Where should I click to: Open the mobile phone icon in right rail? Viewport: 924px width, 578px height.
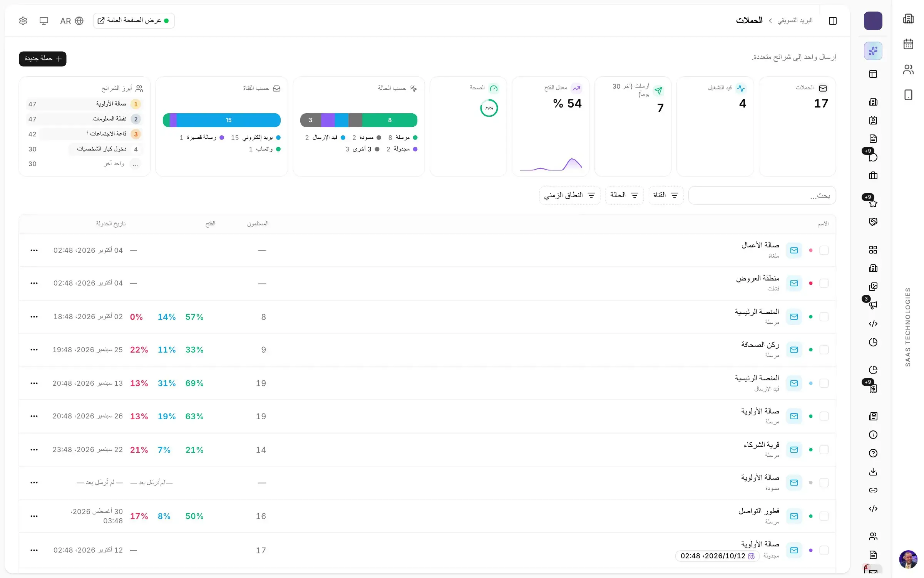coord(908,95)
